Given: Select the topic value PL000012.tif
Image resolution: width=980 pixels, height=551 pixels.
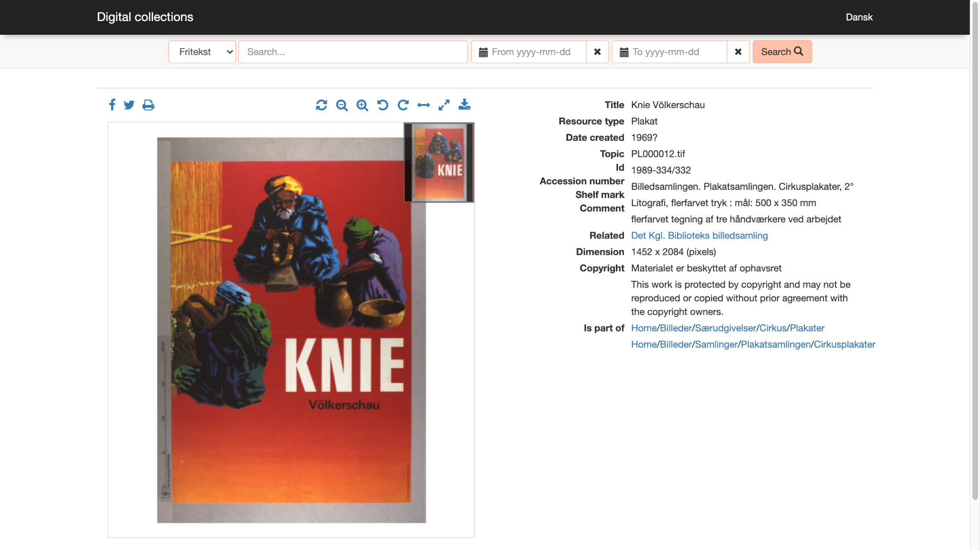Looking at the screenshot, I should [658, 154].
